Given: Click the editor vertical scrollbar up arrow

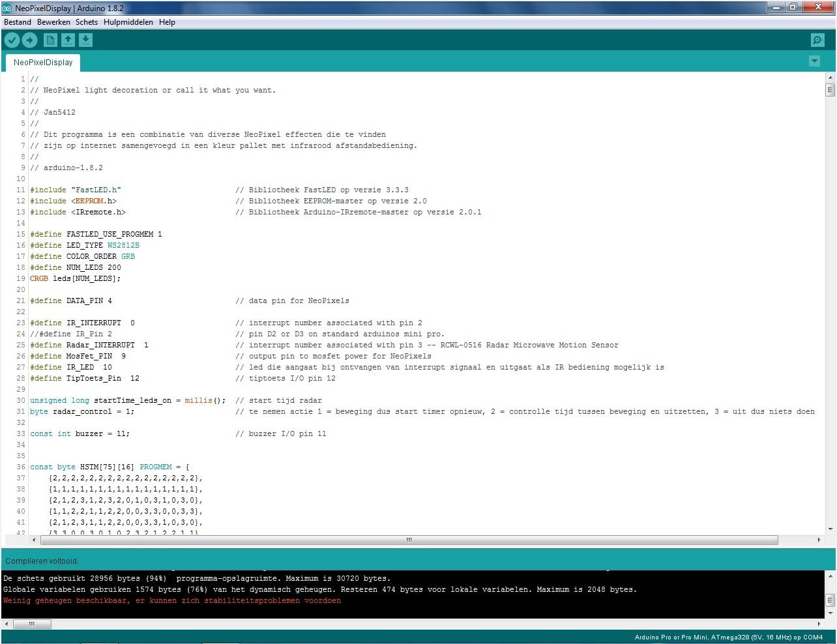Looking at the screenshot, I should point(829,77).
